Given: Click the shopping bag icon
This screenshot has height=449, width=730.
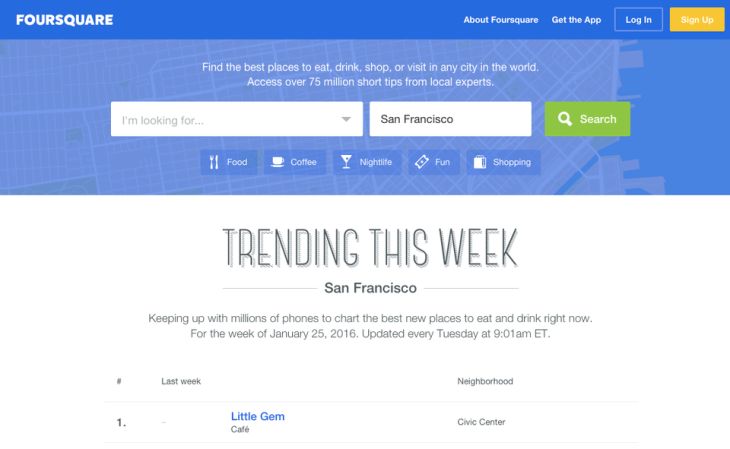Looking at the screenshot, I should click(480, 162).
